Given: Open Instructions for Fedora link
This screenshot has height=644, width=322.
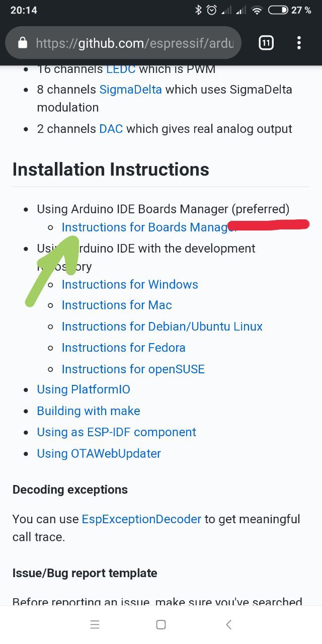Looking at the screenshot, I should [x=123, y=348].
